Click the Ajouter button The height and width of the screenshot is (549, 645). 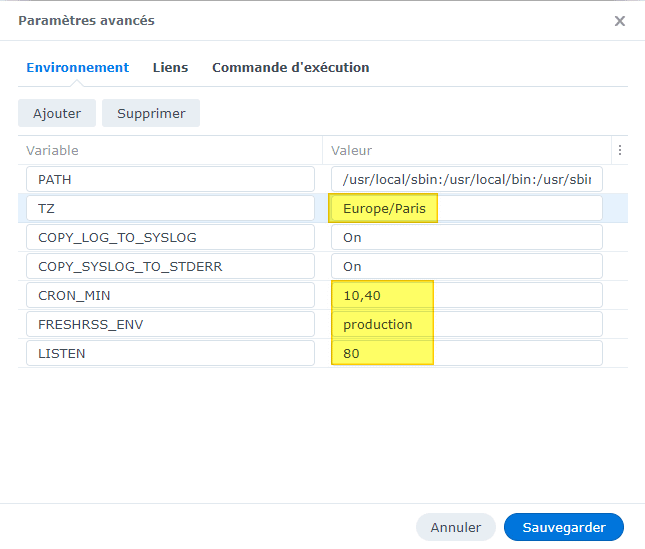pyautogui.click(x=57, y=113)
